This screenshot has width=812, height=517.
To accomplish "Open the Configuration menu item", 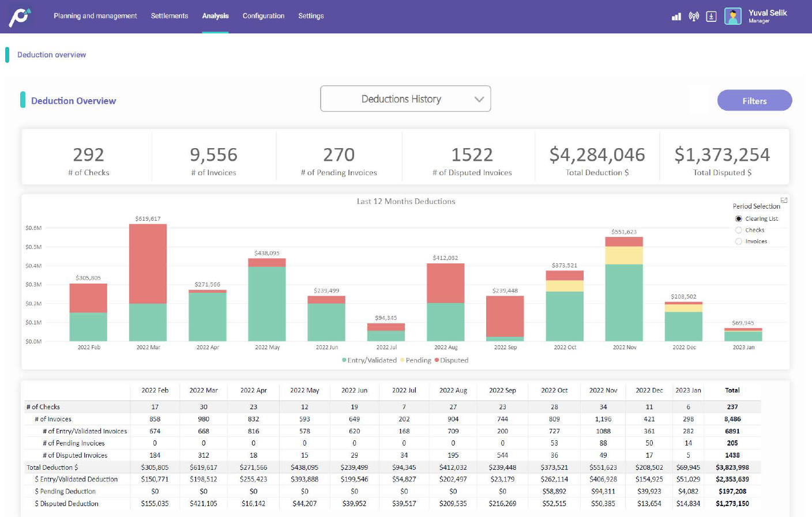I will point(264,16).
